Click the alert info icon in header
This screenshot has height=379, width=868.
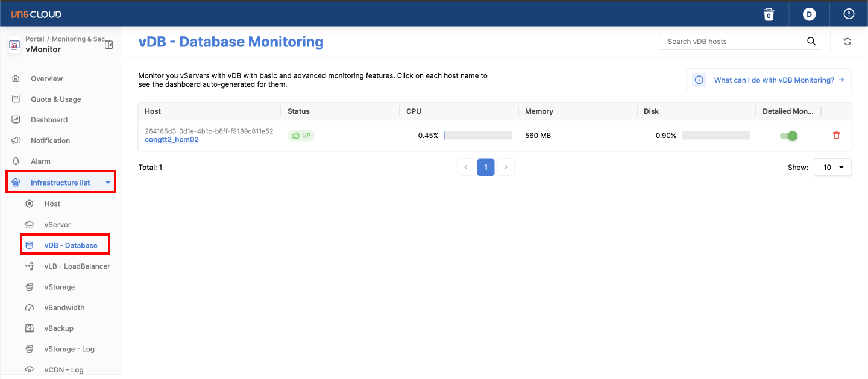[849, 14]
